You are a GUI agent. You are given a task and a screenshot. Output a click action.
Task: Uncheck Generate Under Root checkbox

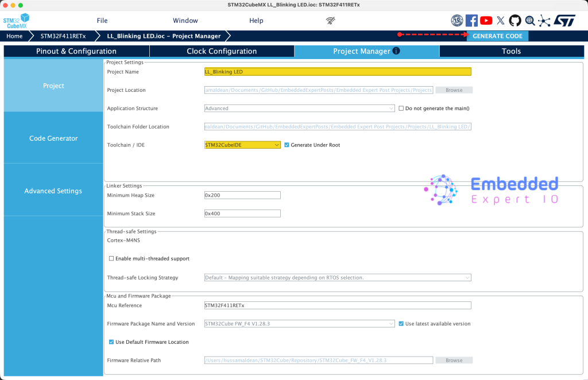(287, 145)
